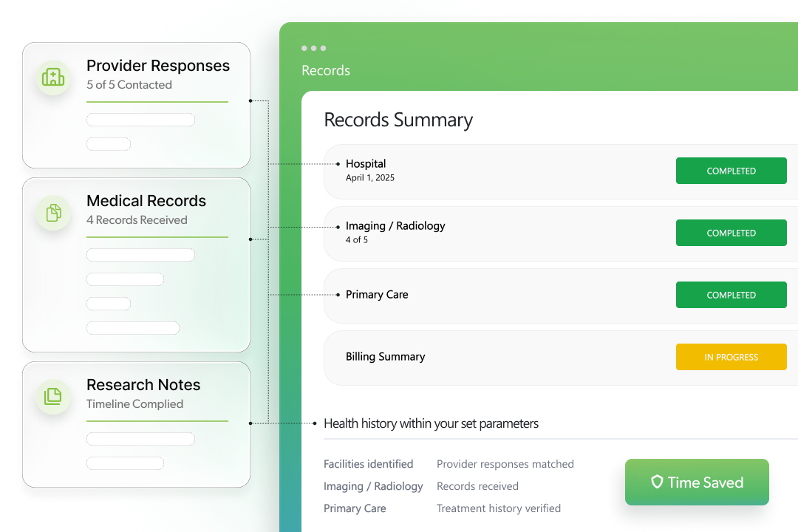Select the Imaging / Radiology row label
This screenshot has height=532, width=798.
click(395, 225)
